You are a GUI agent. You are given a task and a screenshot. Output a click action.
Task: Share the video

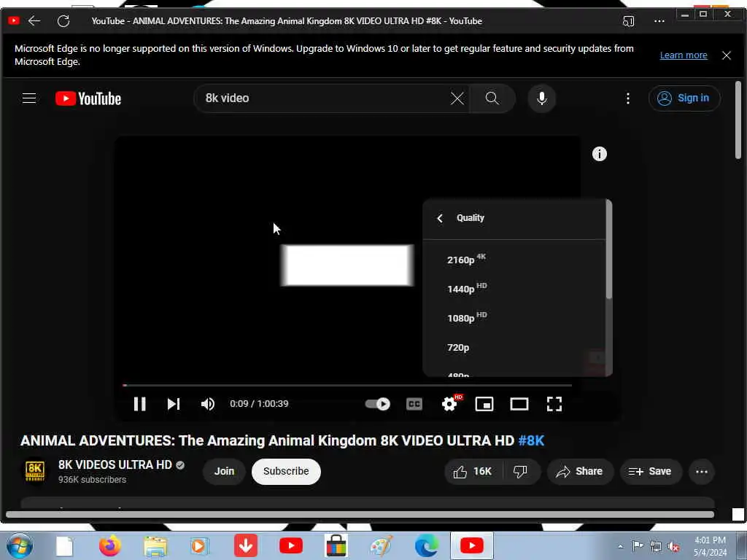tap(579, 472)
